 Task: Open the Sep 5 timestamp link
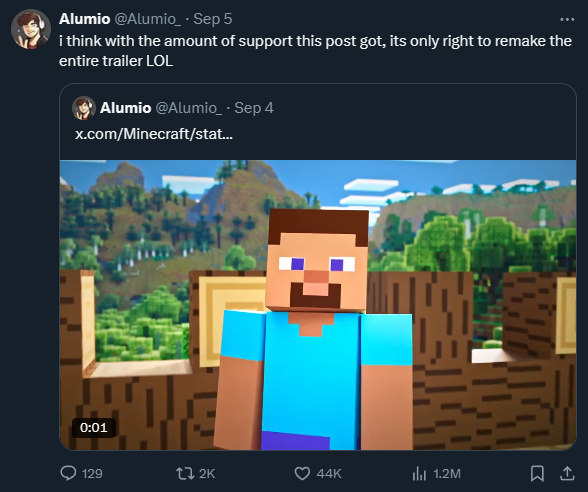pos(213,19)
